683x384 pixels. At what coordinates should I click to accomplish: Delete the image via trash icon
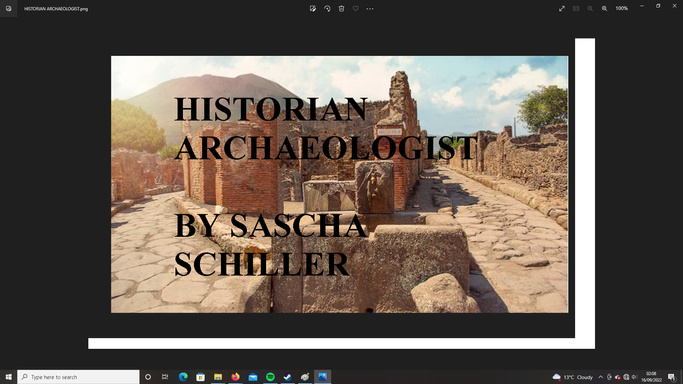(342, 8)
